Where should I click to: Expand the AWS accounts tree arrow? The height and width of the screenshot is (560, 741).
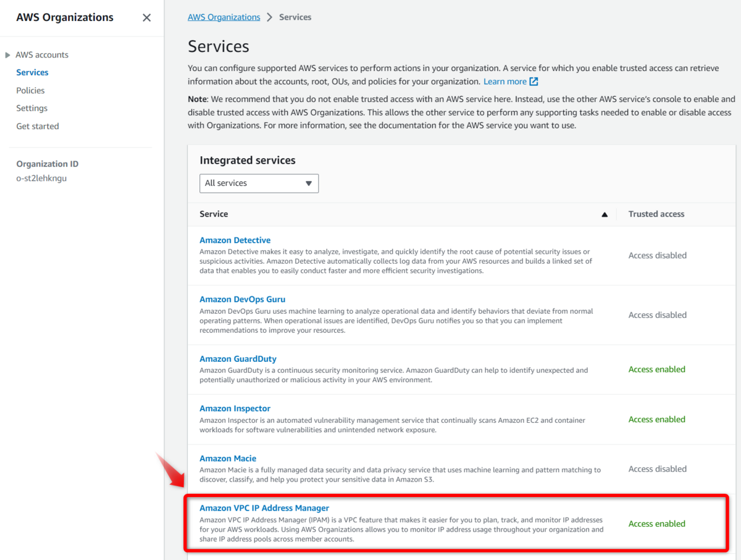[x=7, y=55]
